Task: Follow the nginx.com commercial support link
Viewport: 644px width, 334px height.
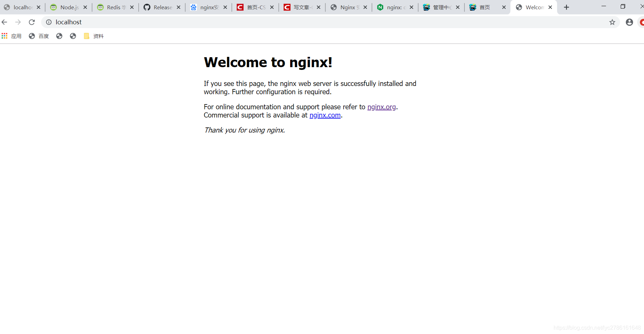Action: tap(325, 115)
